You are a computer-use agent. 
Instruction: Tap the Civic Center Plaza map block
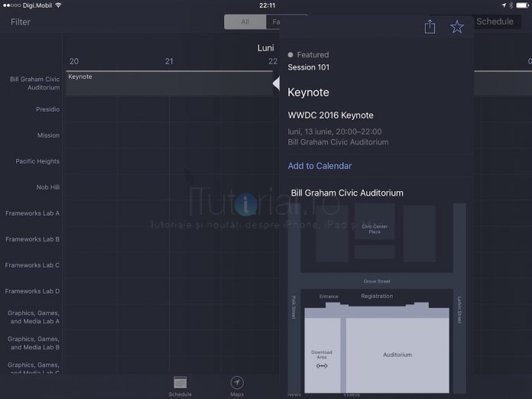pos(375,222)
